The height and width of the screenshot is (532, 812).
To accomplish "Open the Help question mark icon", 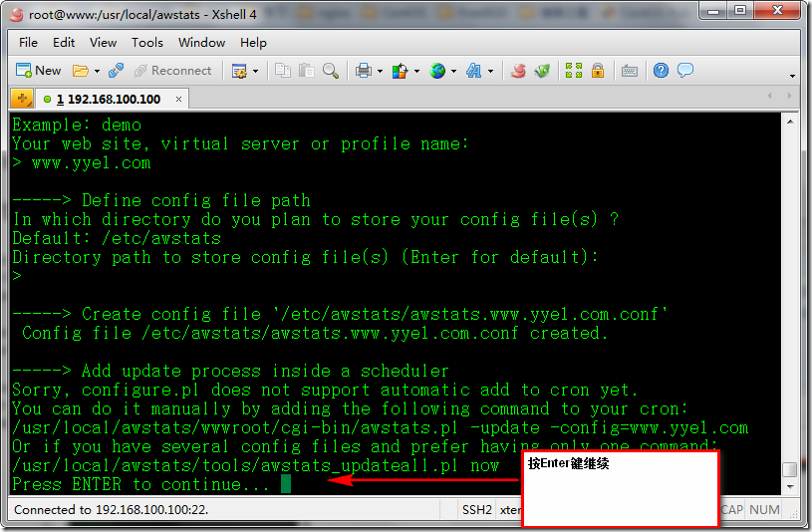I will tap(661, 70).
